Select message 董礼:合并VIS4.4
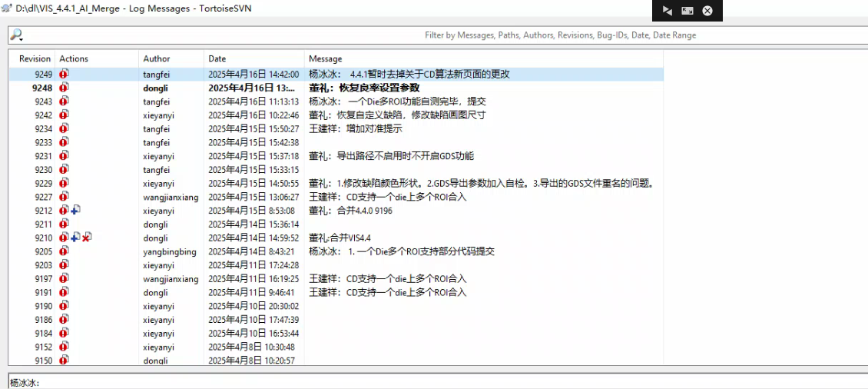The height and width of the screenshot is (389, 868). pyautogui.click(x=340, y=238)
